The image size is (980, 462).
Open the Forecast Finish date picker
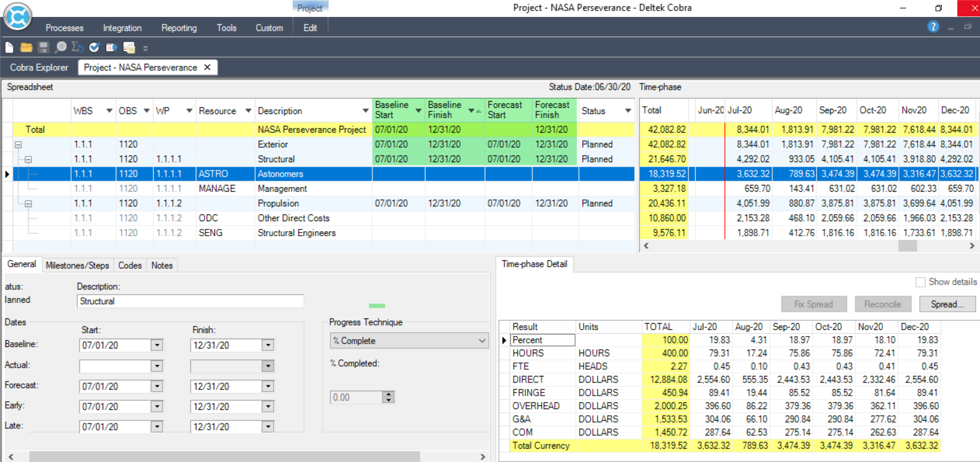[268, 386]
